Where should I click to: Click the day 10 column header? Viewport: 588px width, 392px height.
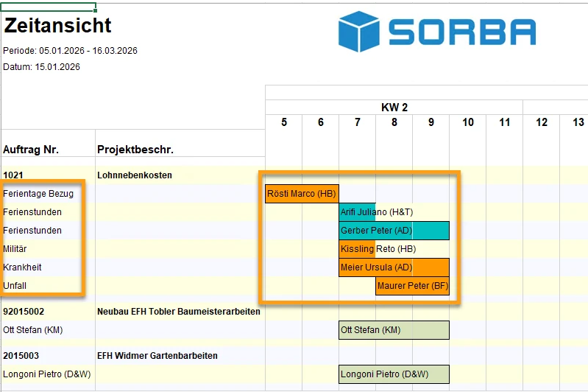click(x=468, y=122)
